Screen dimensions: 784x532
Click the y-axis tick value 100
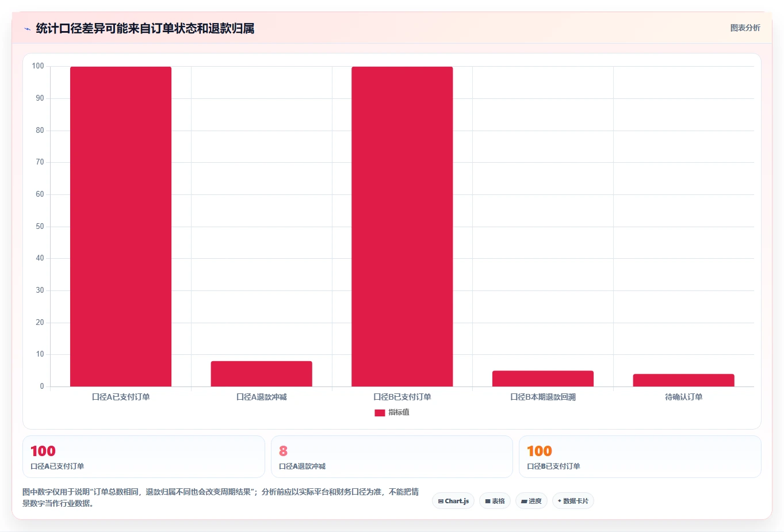[x=38, y=66]
